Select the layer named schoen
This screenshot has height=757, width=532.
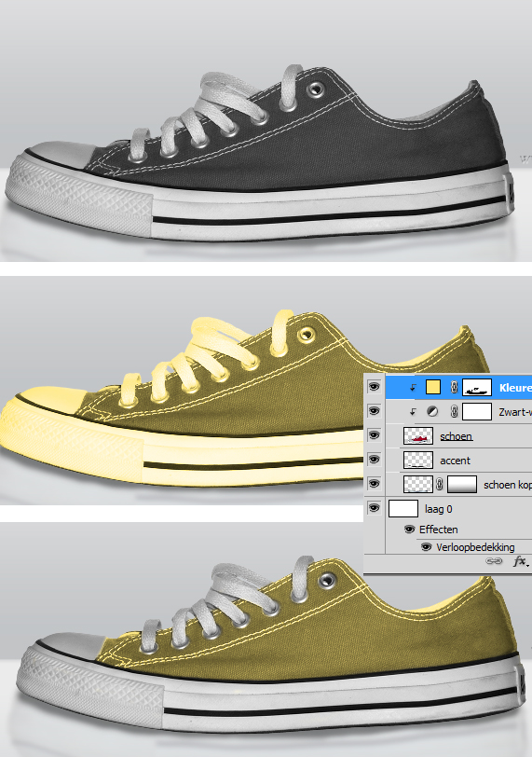pyautogui.click(x=456, y=436)
